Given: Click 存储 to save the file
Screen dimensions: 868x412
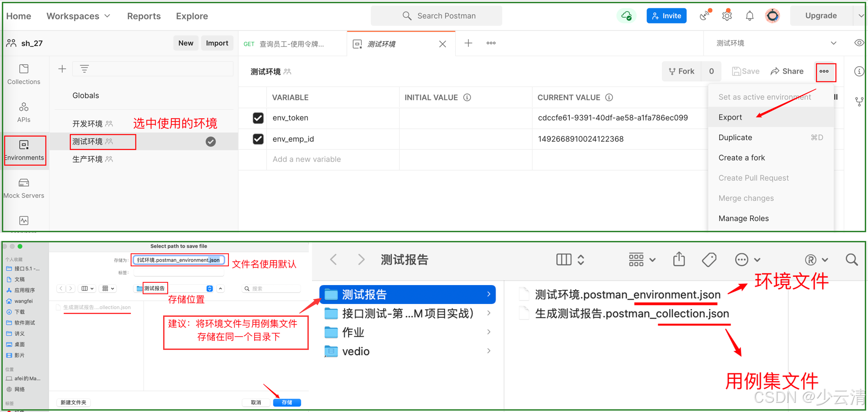Looking at the screenshot, I should click(x=287, y=402).
